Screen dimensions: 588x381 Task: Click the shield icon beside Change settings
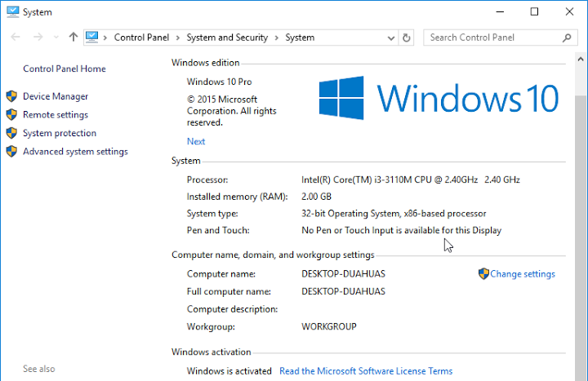click(x=483, y=274)
